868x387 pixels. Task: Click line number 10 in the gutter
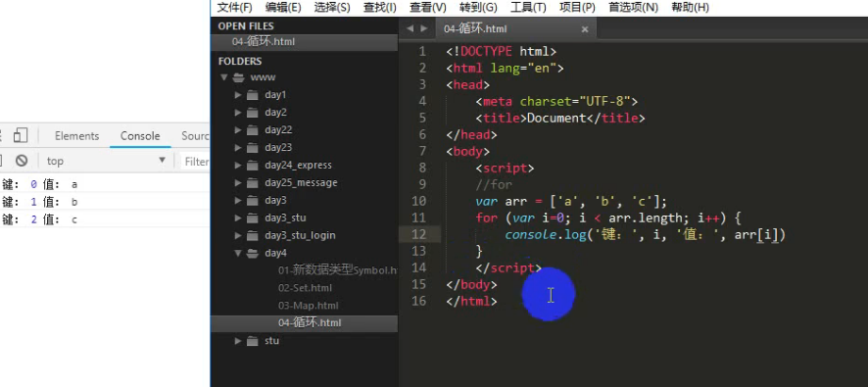pyautogui.click(x=418, y=202)
